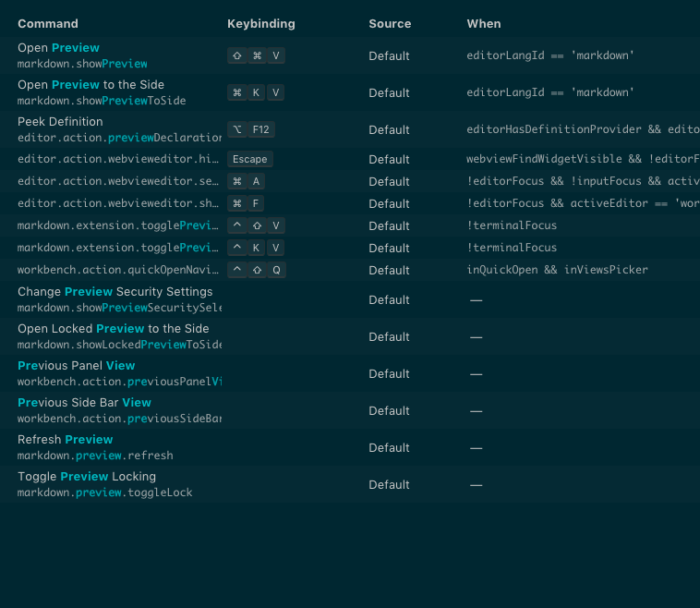
Task: Click the Option F12 keybinding
Action: pyautogui.click(x=251, y=129)
